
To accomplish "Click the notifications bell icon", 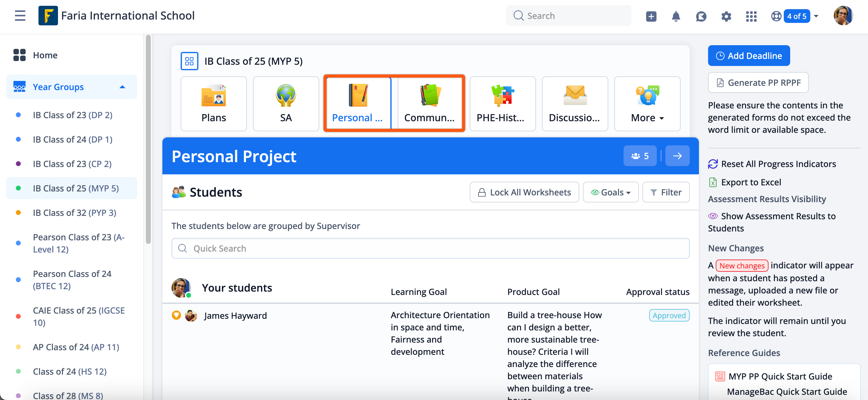I will point(676,16).
